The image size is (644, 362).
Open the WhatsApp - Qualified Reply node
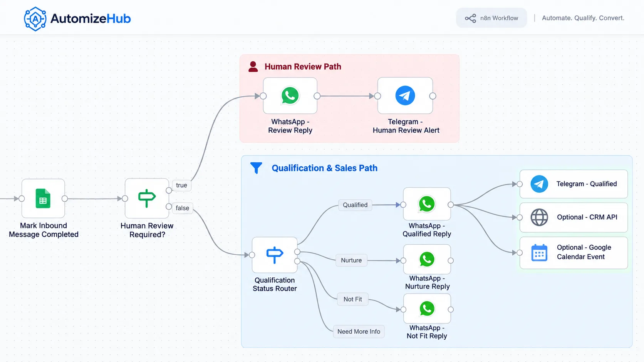pos(427,204)
